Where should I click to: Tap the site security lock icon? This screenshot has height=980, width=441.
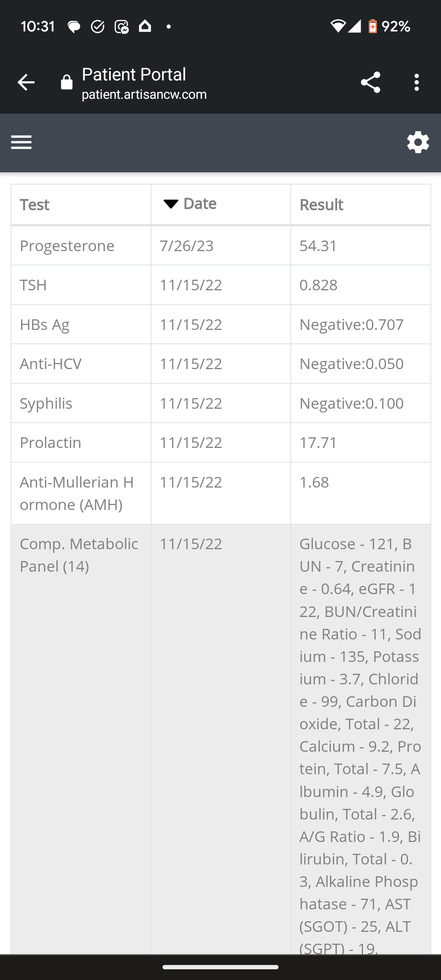pos(67,82)
